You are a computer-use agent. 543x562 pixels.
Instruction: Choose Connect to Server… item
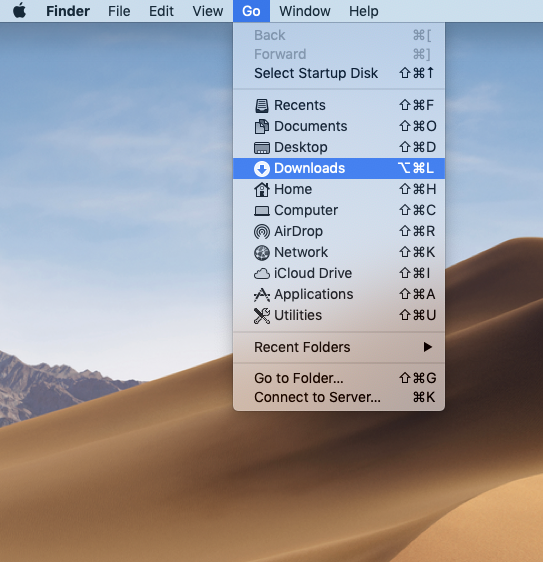[x=339, y=397]
